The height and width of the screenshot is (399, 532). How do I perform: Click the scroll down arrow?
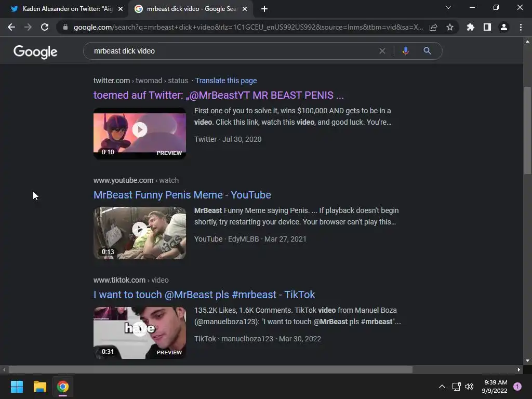[x=527, y=361]
